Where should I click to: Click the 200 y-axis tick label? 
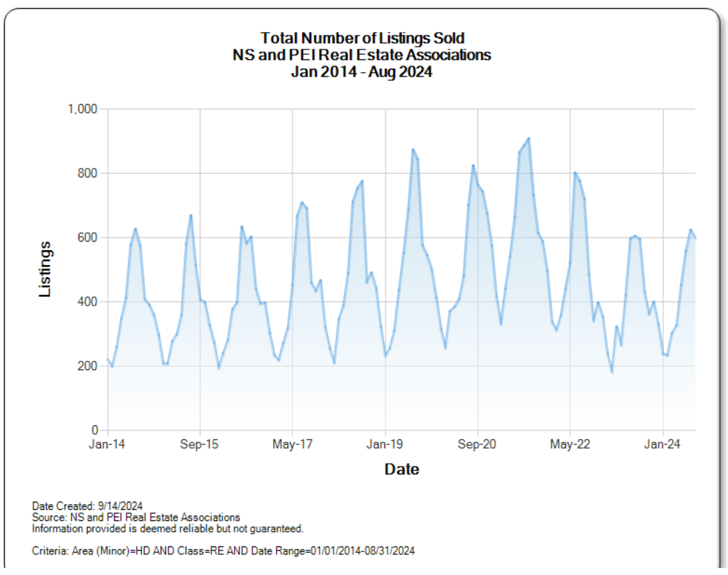click(87, 366)
